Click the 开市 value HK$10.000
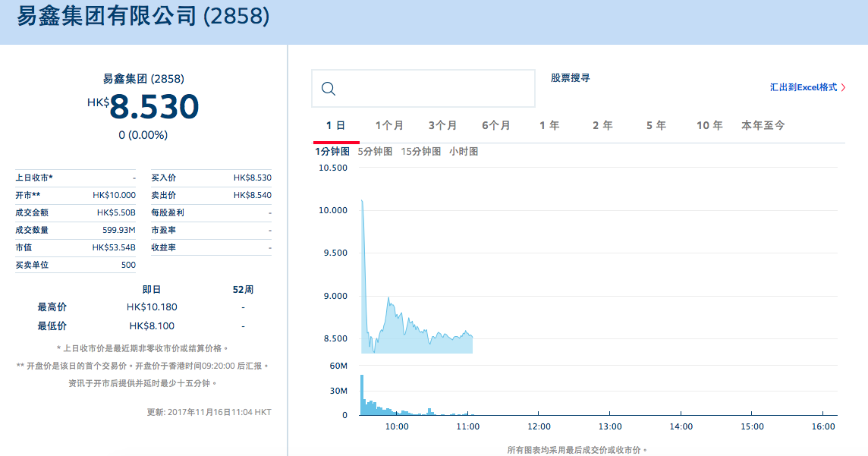Viewport: 868px width, 456px height. [x=114, y=195]
